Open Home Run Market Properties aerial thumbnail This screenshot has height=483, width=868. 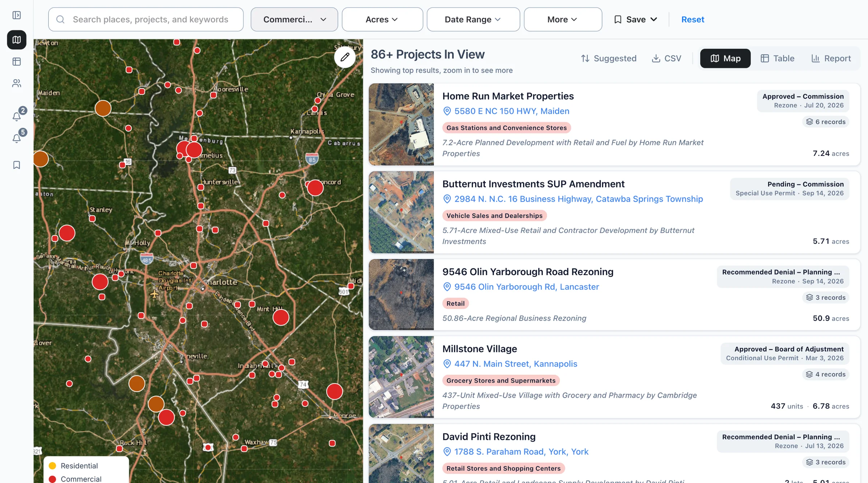(401, 124)
